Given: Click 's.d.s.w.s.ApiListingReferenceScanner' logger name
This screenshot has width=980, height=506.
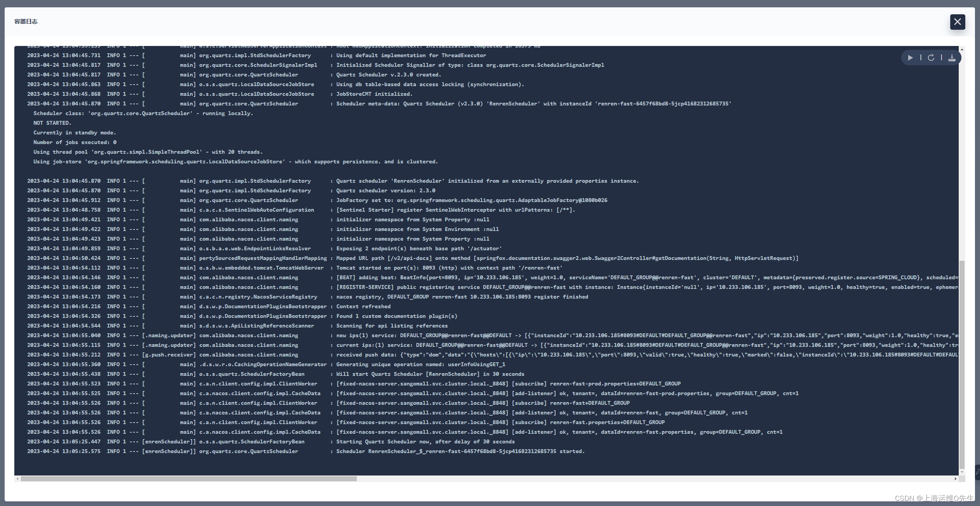Looking at the screenshot, I should pos(257,326).
